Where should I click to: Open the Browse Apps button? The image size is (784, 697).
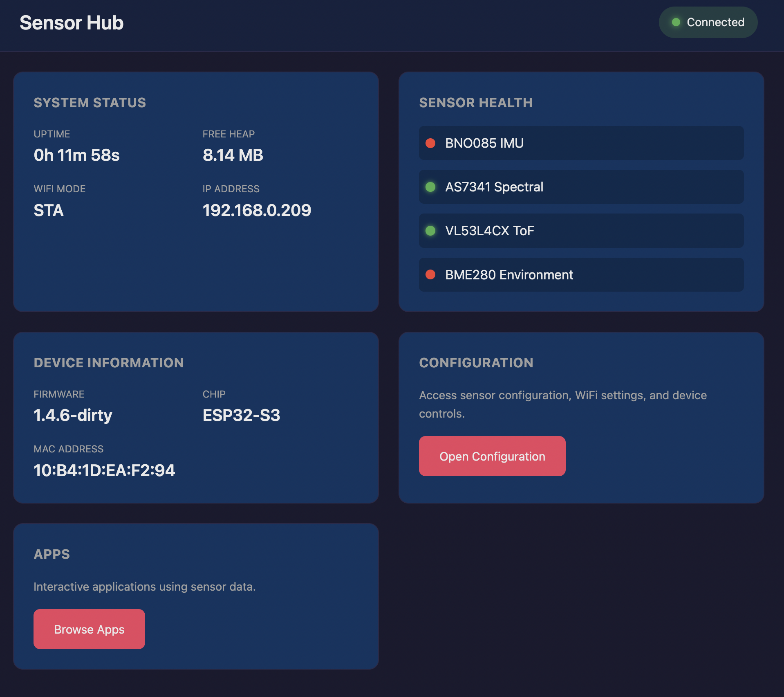[89, 629]
